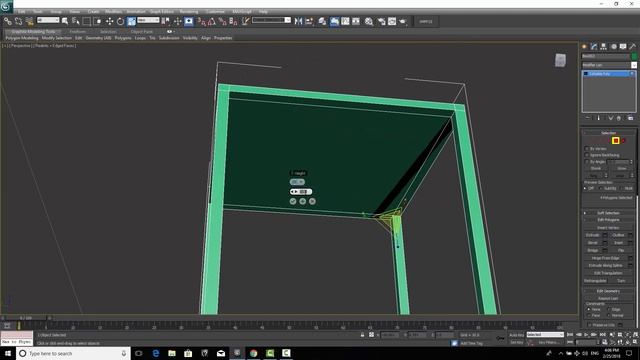Screen dimensions: 640x360
Task: Select the Link tool in main toolbar
Action: [8, 21]
